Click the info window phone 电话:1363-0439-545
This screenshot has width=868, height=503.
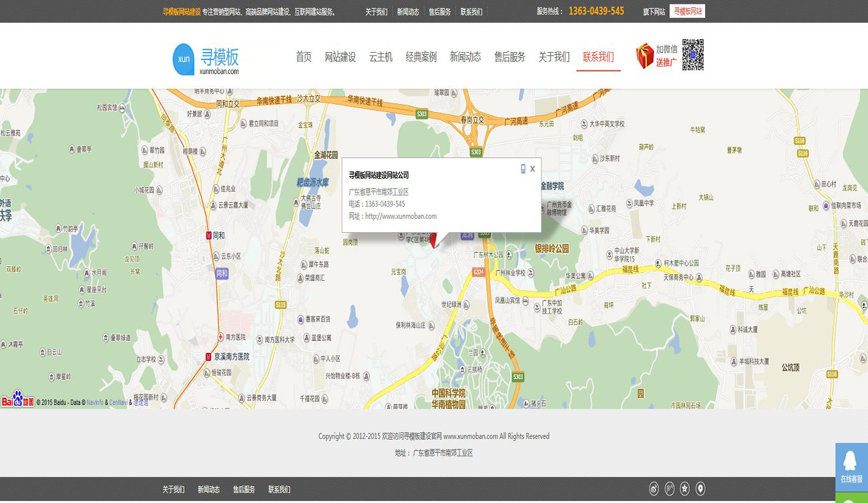point(377,204)
